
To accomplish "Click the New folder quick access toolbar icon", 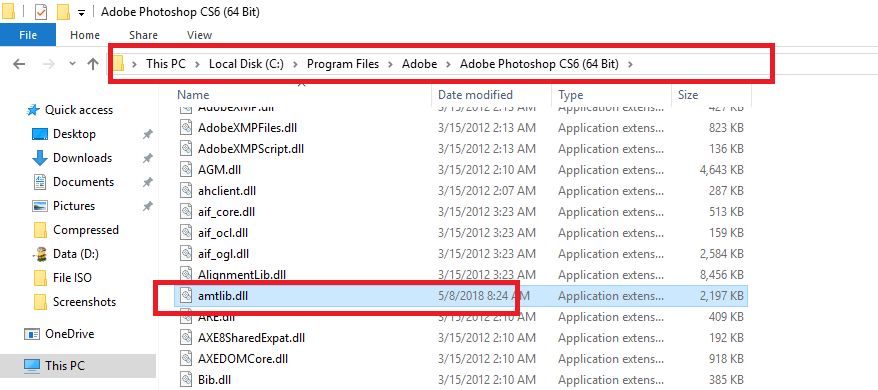I will (64, 11).
